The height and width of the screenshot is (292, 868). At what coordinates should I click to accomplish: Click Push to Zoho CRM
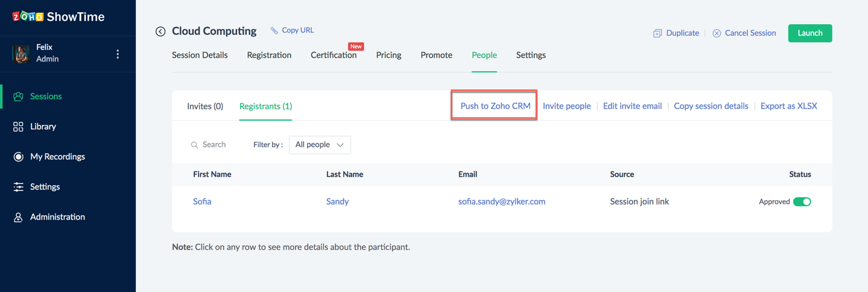click(495, 106)
